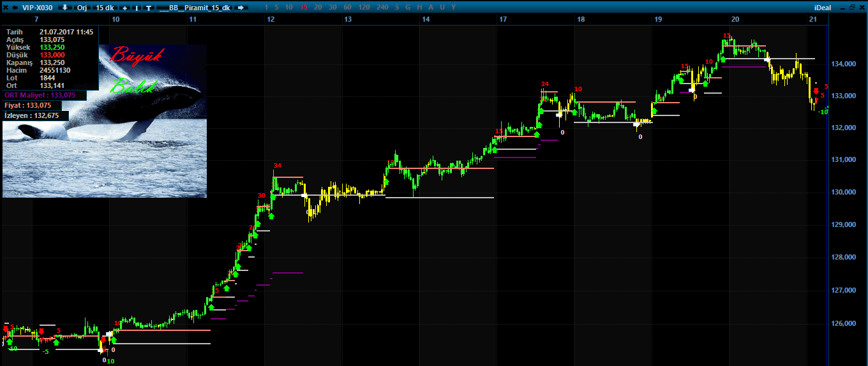This screenshot has height=366, width=868.
Task: Select the 1 minute timeframe
Action: [267, 7]
